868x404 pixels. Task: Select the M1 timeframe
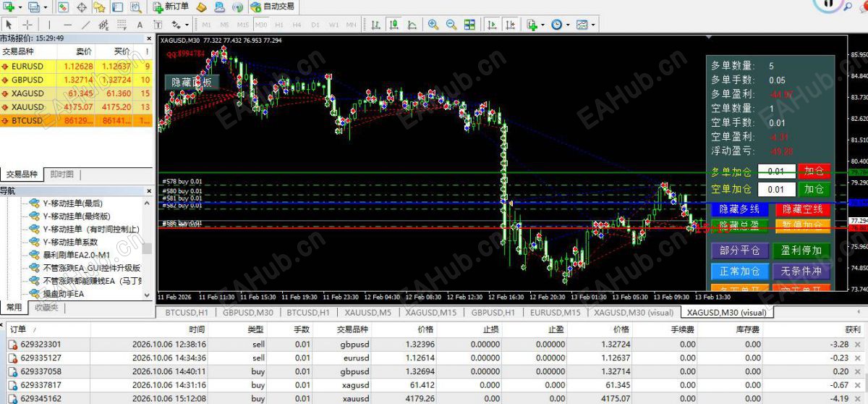[207, 25]
